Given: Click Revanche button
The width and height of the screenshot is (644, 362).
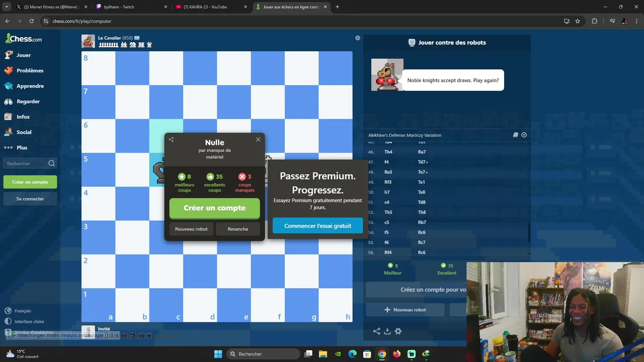Looking at the screenshot, I should 238,229.
